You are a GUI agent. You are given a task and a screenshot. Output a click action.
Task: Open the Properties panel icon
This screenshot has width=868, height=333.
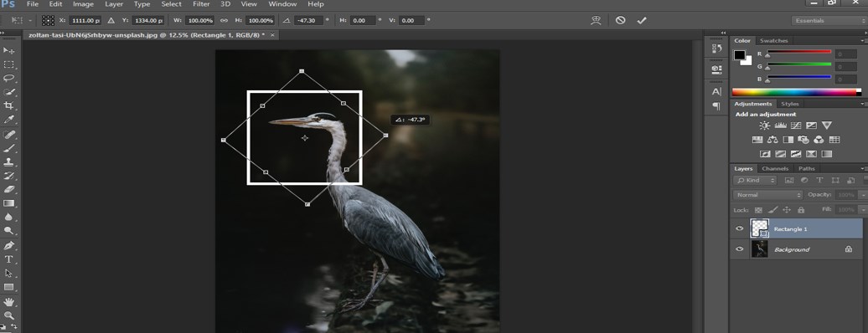coord(716,69)
